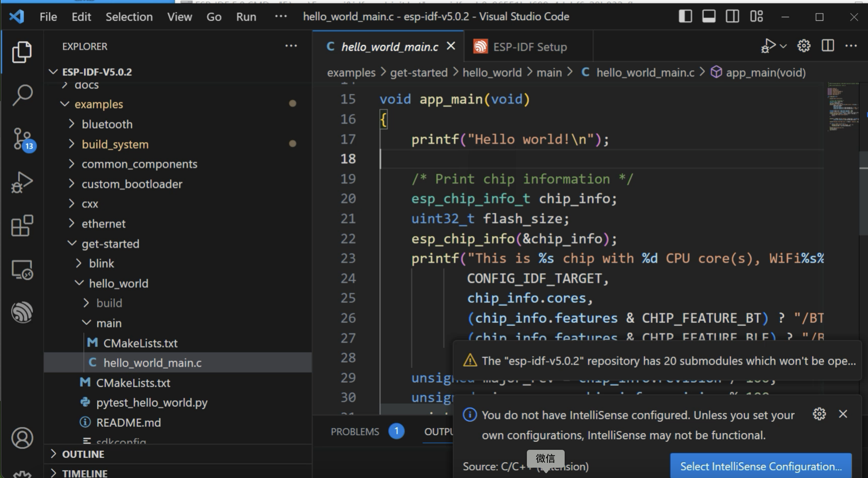
Task: Open the Explorer view in activity bar
Action: coord(22,52)
